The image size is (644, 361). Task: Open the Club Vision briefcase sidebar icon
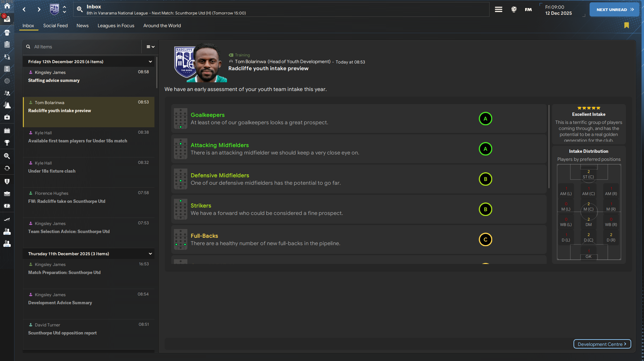click(x=7, y=193)
